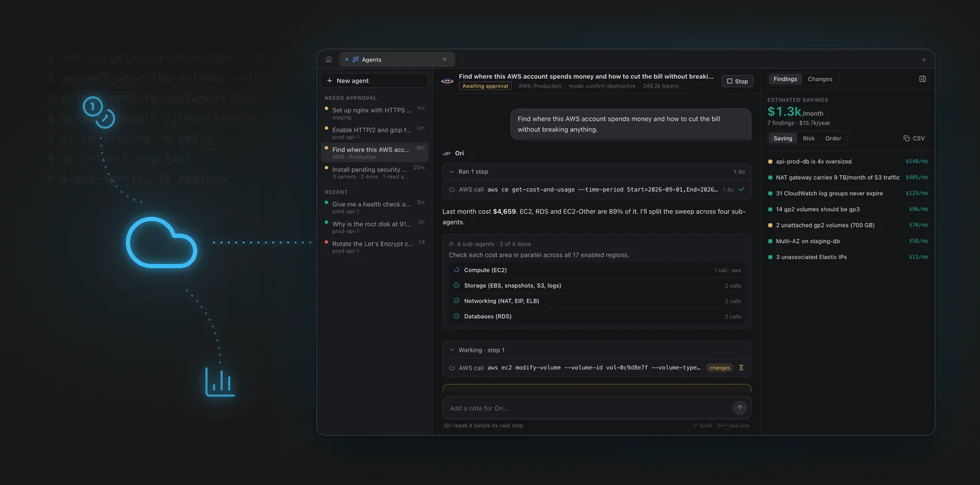Screen dimensions: 980x485
Task: Click 'NAT gateway carries 9 TB/month' finding
Action: pyautogui.click(x=848, y=177)
